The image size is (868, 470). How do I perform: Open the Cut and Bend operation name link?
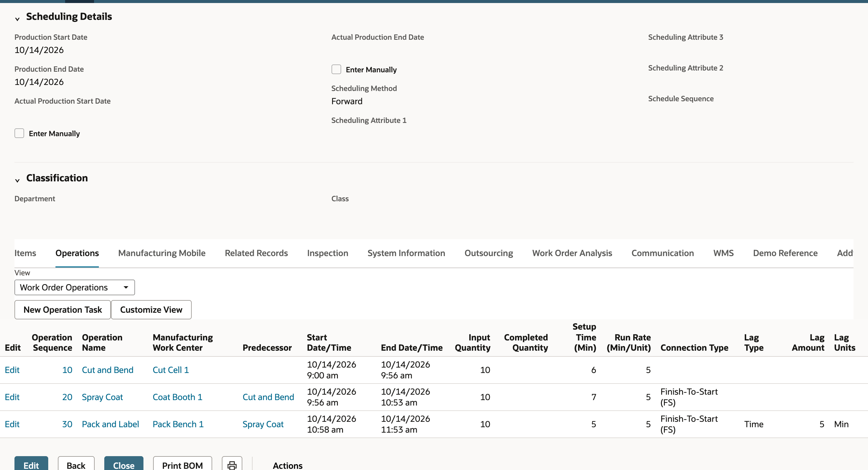point(108,370)
